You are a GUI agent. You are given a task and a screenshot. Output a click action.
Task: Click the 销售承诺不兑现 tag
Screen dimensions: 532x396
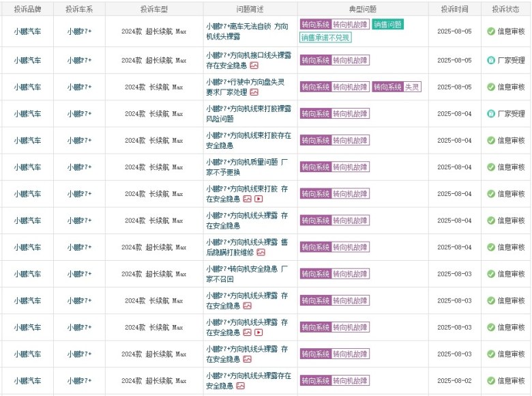[x=325, y=38]
